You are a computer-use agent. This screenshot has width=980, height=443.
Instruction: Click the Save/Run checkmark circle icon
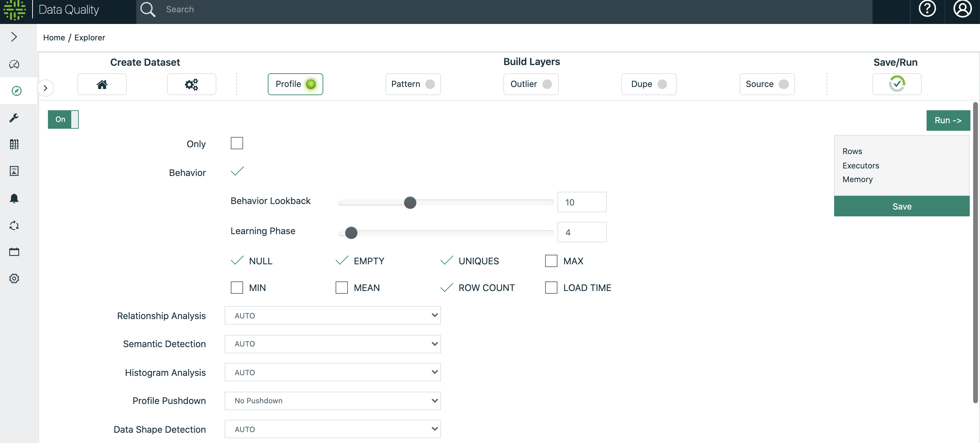pyautogui.click(x=896, y=84)
